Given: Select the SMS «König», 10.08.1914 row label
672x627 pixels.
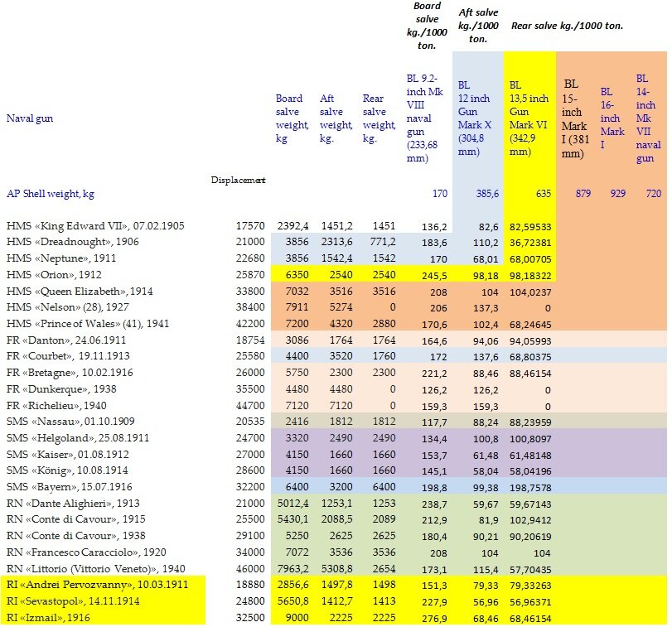Looking at the screenshot, I should 67,470.
